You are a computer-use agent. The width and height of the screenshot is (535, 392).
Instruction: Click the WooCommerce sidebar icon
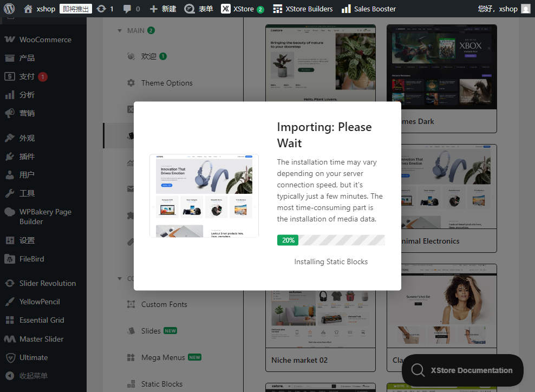pos(10,40)
